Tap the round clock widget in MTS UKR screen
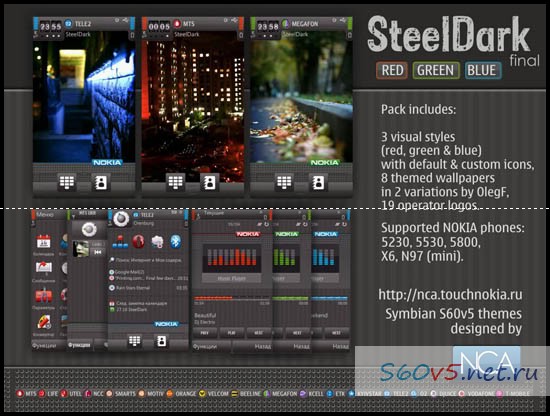This screenshot has height=416, width=550. pyautogui.click(x=89, y=230)
